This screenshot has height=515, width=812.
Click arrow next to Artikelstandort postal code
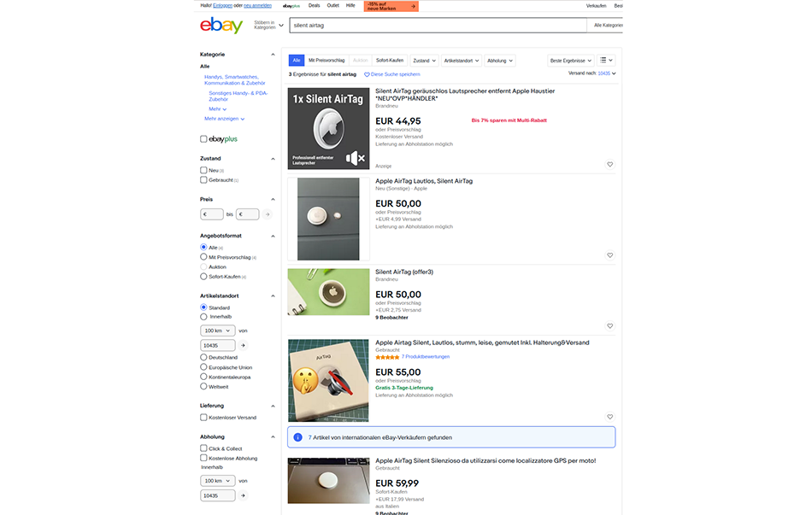click(x=243, y=345)
